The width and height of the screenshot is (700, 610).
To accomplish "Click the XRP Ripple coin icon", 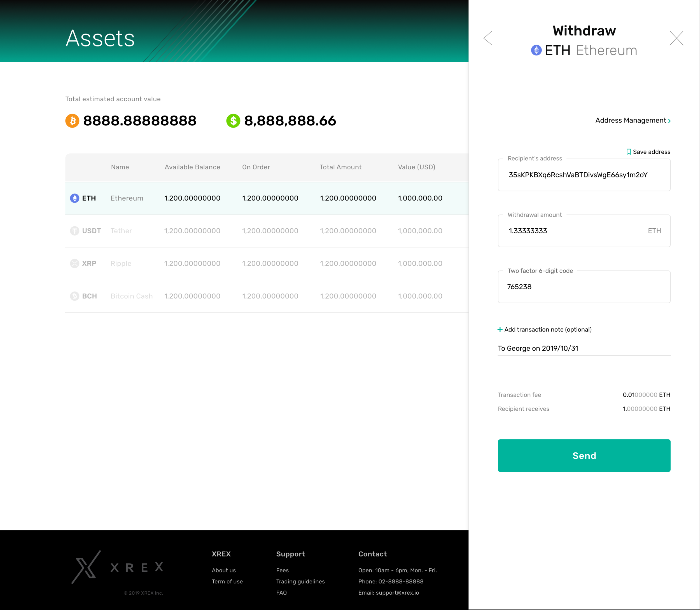I will [x=74, y=264].
